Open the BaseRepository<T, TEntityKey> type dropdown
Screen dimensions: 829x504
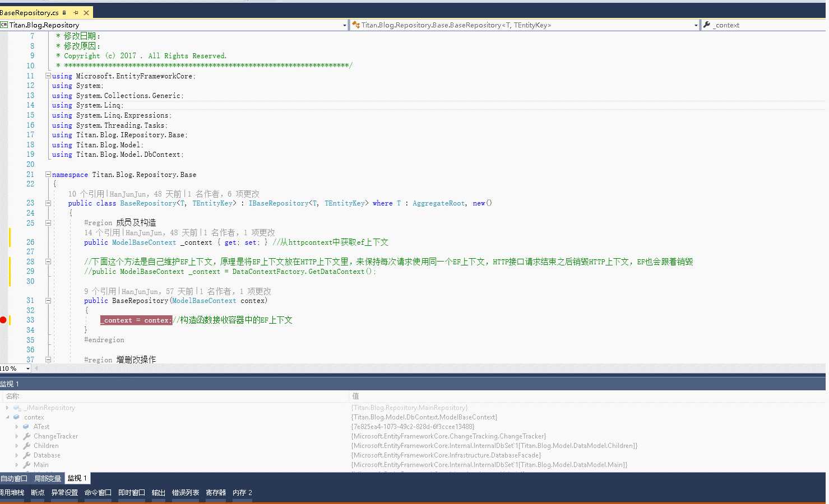pyautogui.click(x=696, y=25)
